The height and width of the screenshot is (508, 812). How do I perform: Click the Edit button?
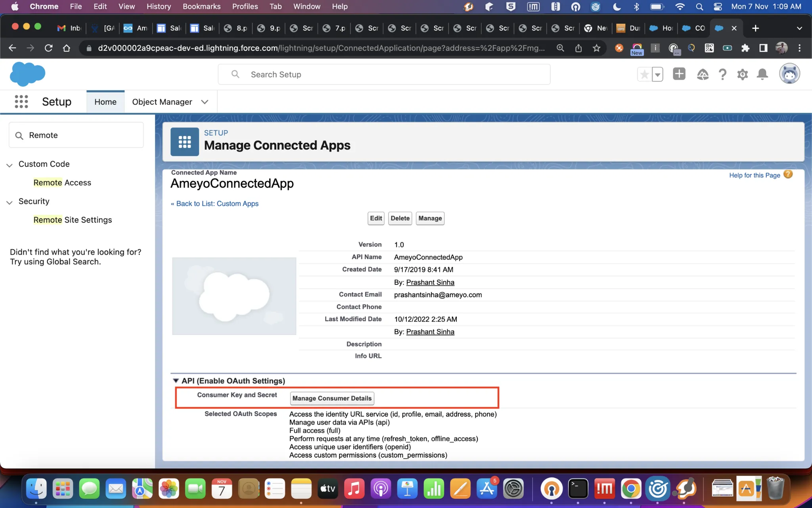tap(376, 218)
